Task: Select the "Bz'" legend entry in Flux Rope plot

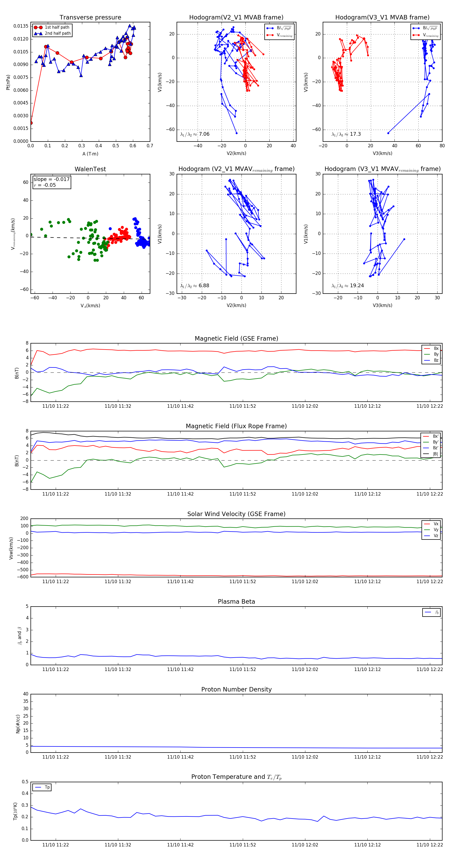Action: pyautogui.click(x=431, y=448)
